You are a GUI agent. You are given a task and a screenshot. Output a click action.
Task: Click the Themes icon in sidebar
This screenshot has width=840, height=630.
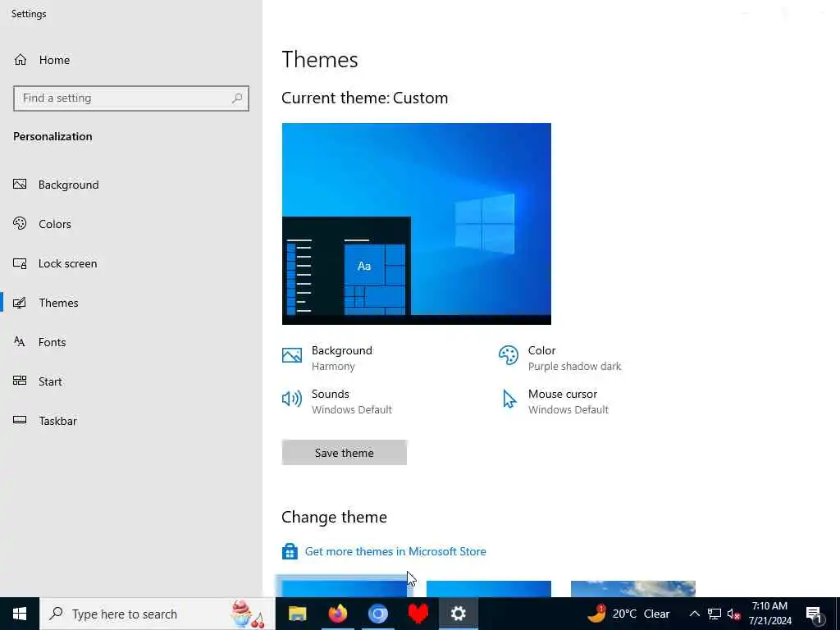click(20, 304)
